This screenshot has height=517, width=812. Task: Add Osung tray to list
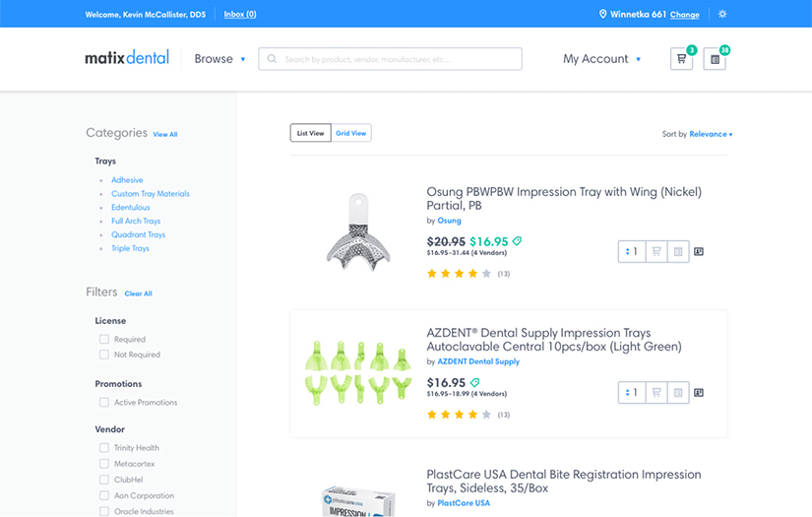pos(677,252)
